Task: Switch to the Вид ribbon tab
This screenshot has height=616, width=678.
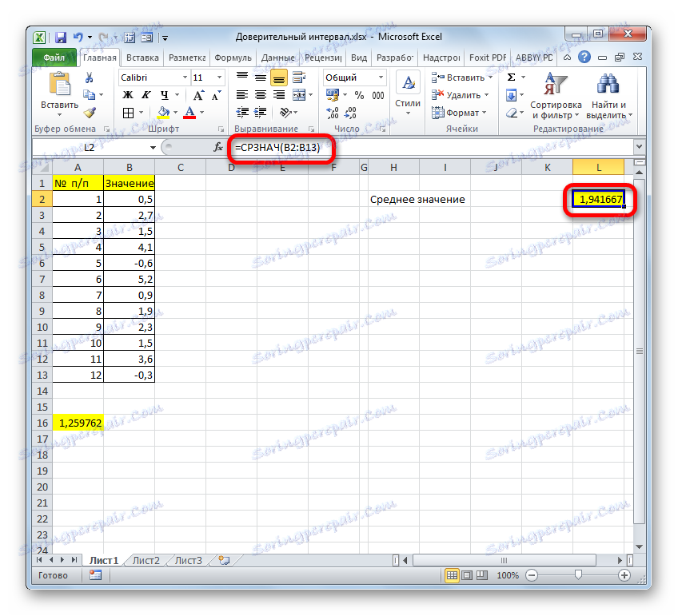Action: tap(359, 58)
